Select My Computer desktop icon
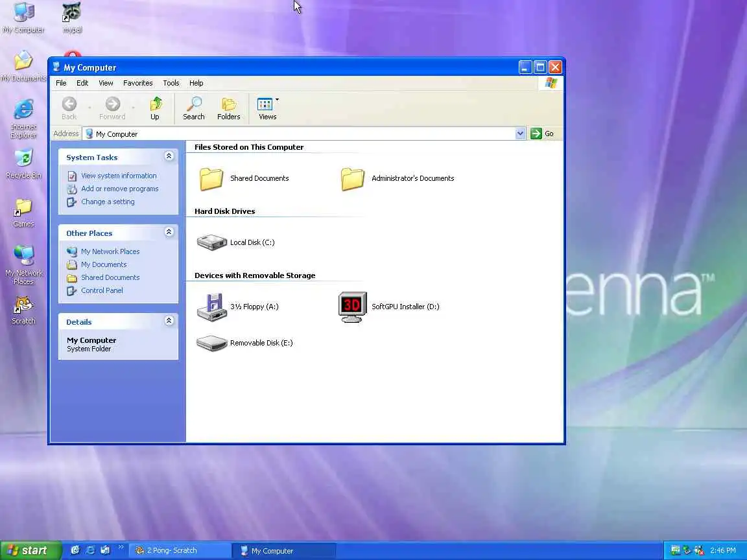 23,18
